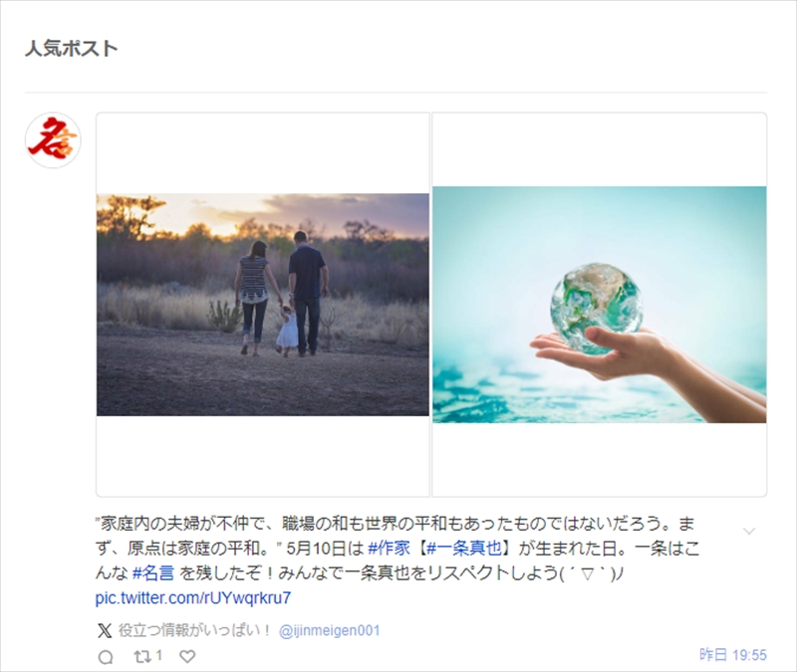Follow the #作家 hashtag link
Screen dimensions: 797x672
point(389,549)
